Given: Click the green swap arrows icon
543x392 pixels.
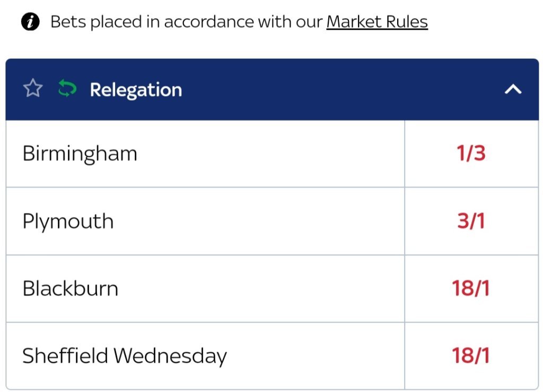Looking at the screenshot, I should (67, 89).
